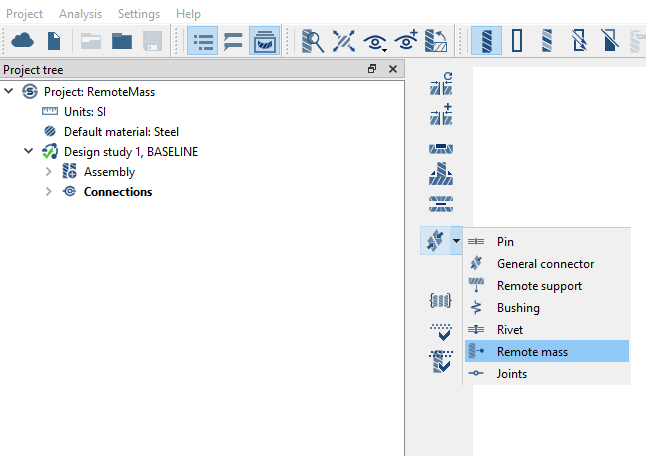Close the Project tree panel

[x=393, y=69]
